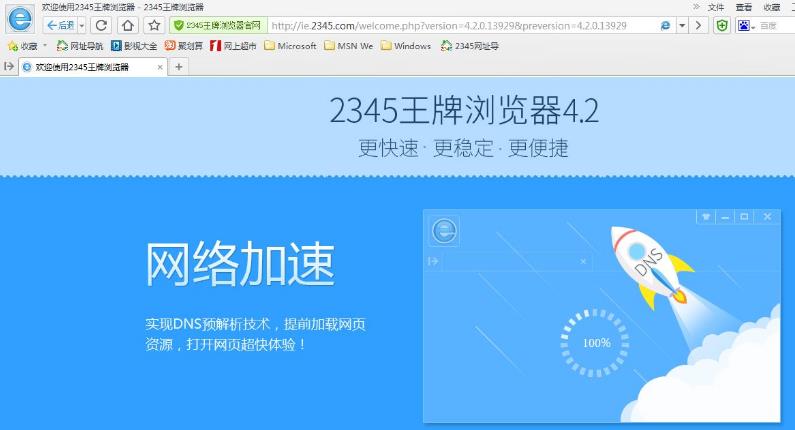795x430 pixels.
Task: Close the 欢迎使用2345王牌浏览器 tab
Action: coord(160,67)
